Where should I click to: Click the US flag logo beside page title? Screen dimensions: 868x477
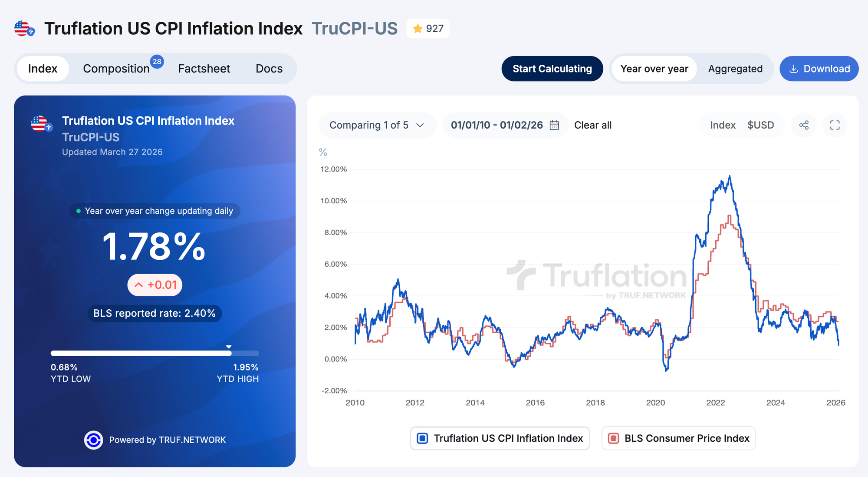click(x=24, y=29)
